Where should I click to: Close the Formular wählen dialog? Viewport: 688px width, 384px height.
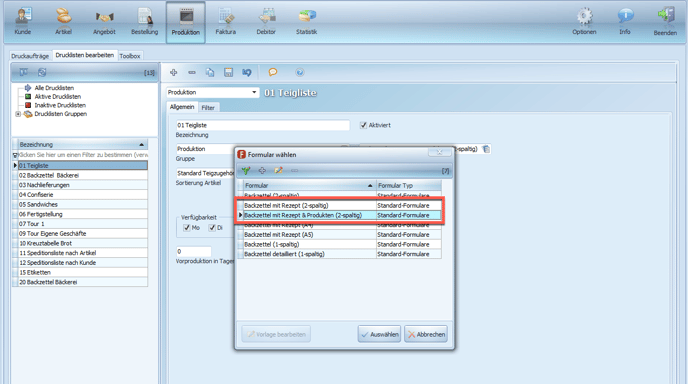pos(439,152)
